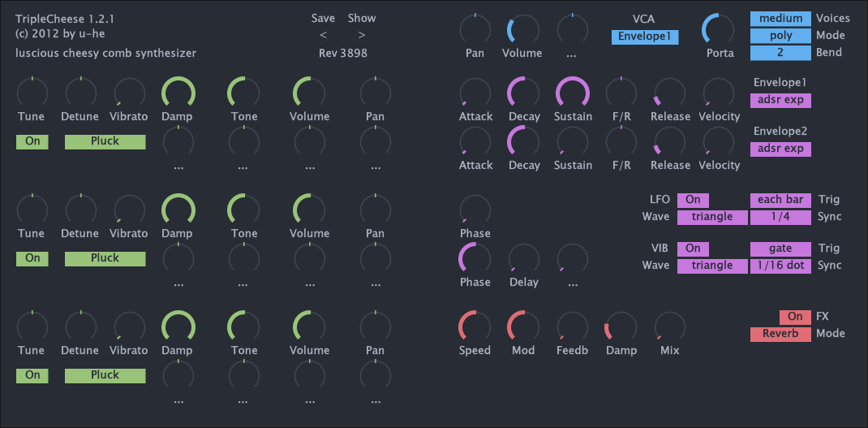Click the FX Damp knob

click(x=621, y=326)
